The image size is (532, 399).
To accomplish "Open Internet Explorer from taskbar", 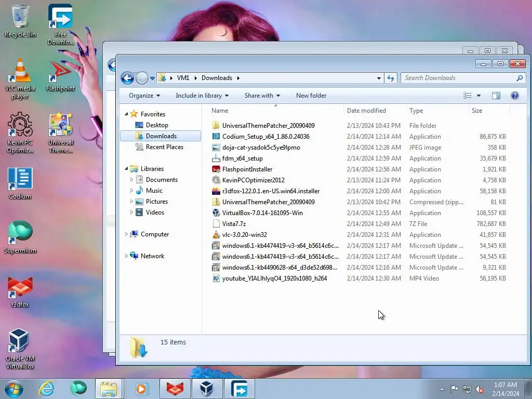I will 46,389.
